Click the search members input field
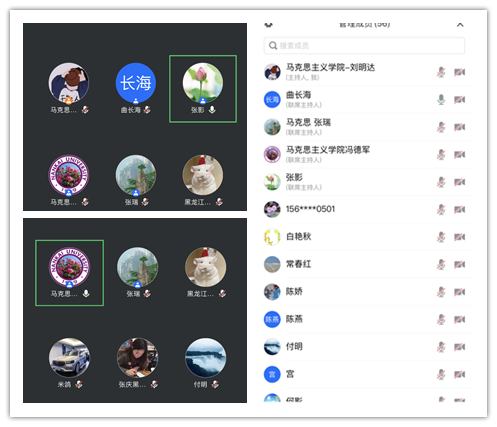Screen dimensions: 497x427 [364, 45]
